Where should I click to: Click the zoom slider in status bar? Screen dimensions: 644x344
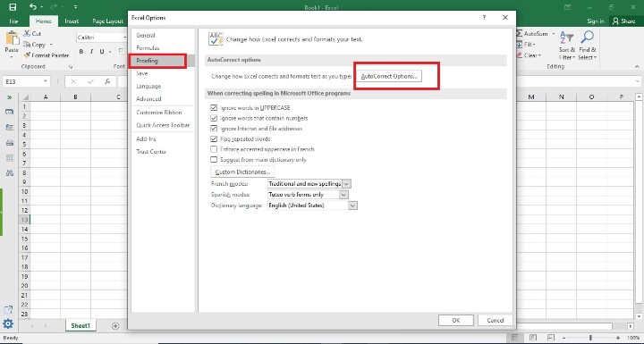(x=590, y=338)
